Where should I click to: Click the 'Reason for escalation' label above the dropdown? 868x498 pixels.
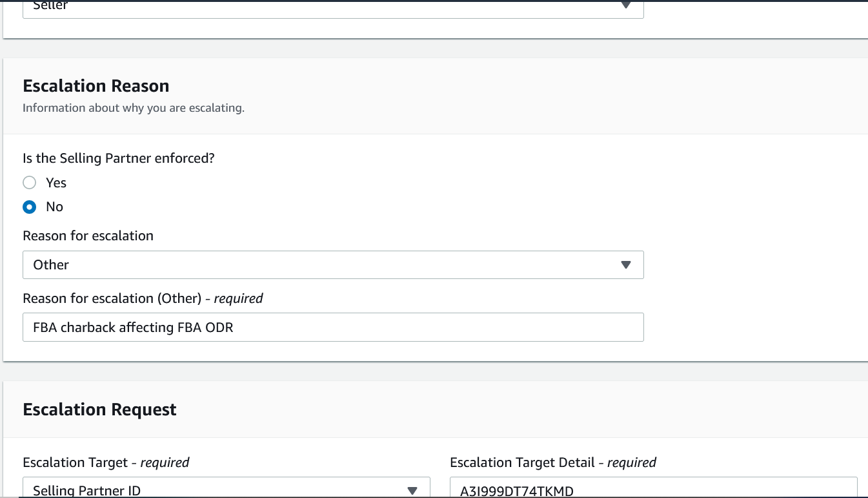pyautogui.click(x=88, y=236)
